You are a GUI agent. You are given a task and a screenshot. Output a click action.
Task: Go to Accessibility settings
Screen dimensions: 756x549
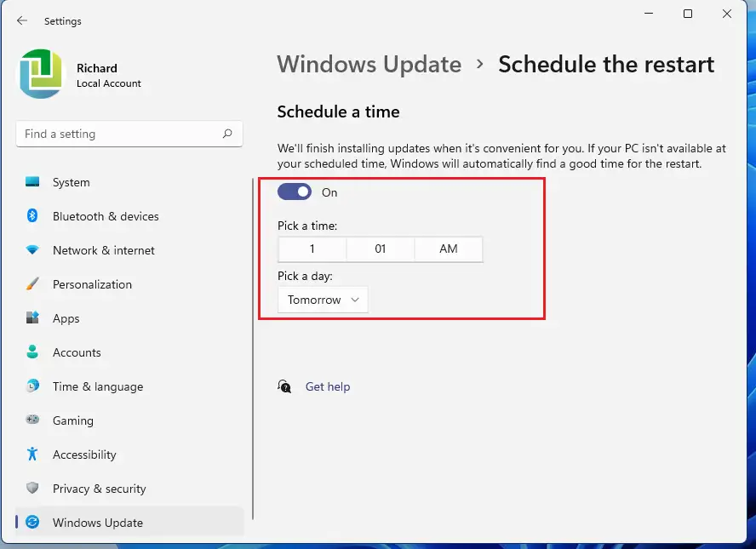tap(129, 455)
